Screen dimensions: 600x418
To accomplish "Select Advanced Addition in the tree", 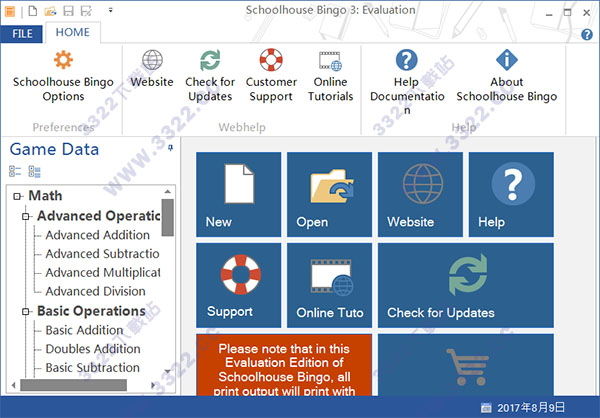I will pyautogui.click(x=98, y=235).
